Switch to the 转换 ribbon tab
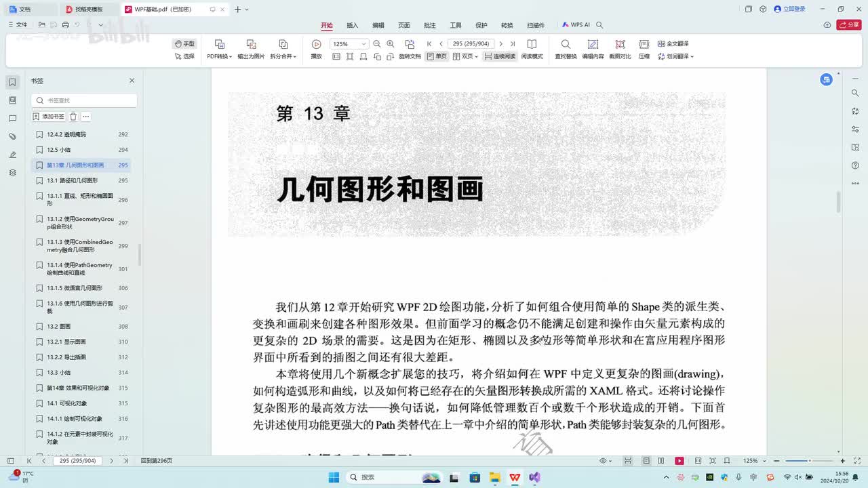Screen dimensions: 868x488 pyautogui.click(x=507, y=25)
